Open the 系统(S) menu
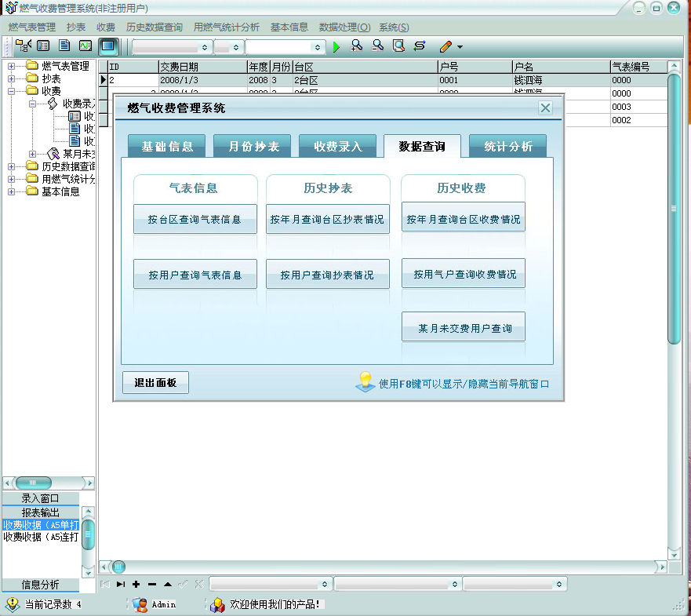 pos(394,27)
